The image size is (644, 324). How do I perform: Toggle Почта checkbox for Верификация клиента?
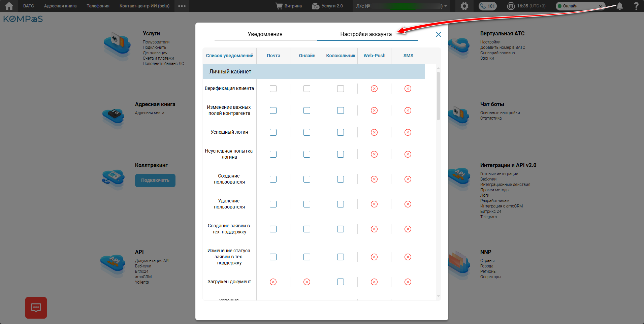pos(273,89)
